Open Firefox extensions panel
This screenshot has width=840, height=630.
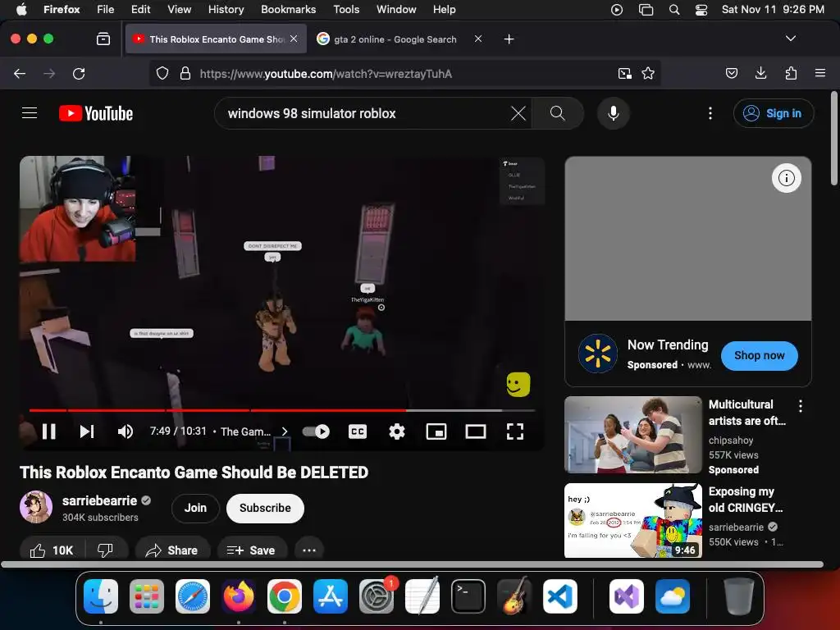(791, 73)
